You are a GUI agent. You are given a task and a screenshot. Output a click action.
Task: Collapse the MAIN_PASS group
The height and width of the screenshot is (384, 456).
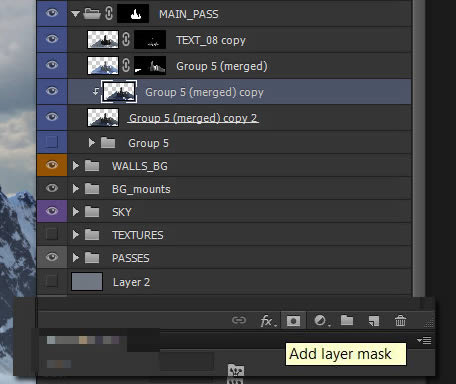(x=76, y=14)
